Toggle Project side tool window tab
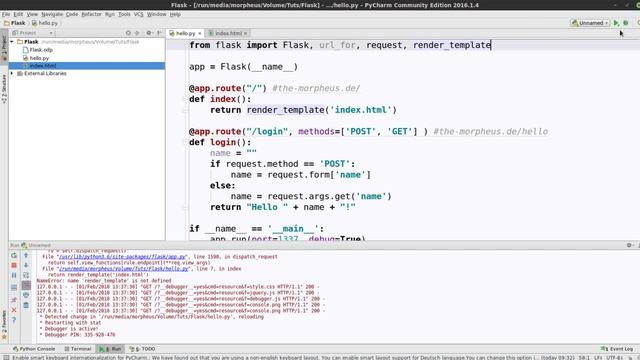The width and height of the screenshot is (640, 360). coord(4,48)
